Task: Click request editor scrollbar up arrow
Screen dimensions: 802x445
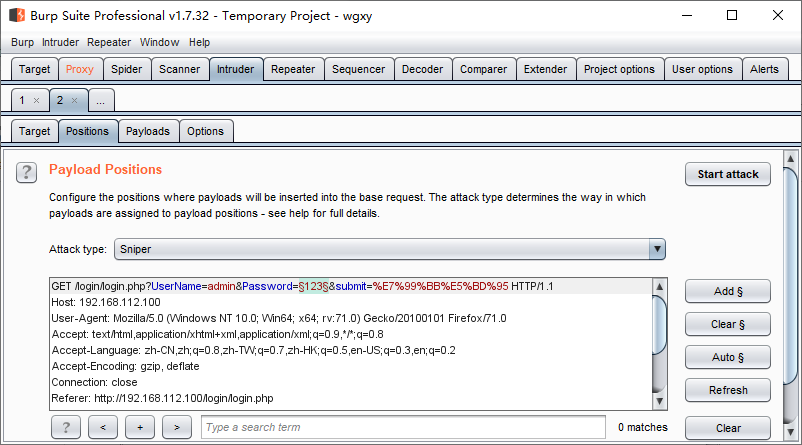Action: click(659, 286)
